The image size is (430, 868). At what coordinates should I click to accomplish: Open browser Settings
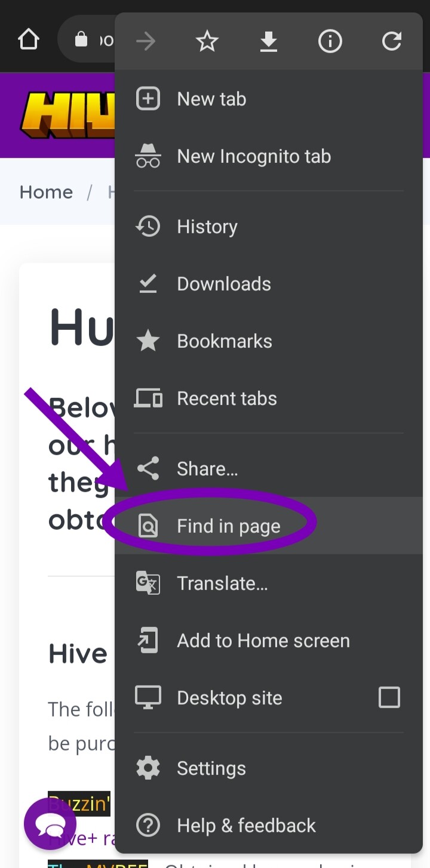point(269,768)
